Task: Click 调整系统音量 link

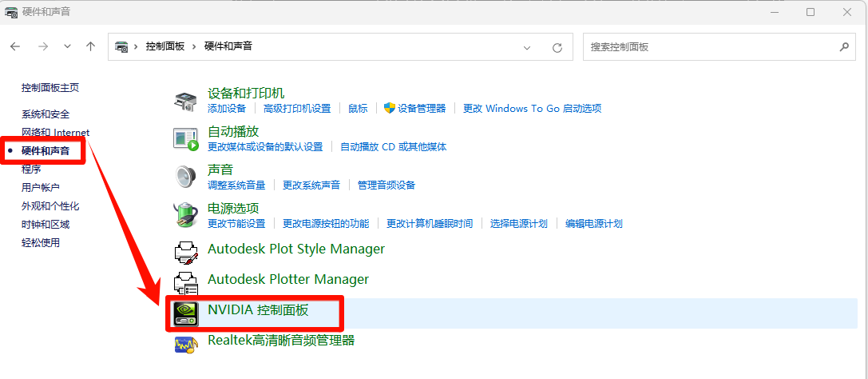Action: (x=236, y=185)
